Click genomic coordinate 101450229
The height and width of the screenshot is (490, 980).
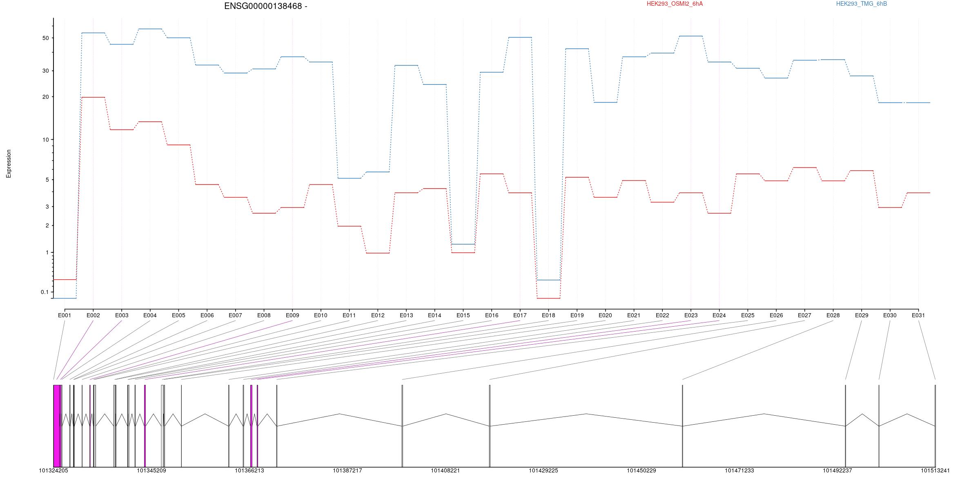(x=641, y=470)
